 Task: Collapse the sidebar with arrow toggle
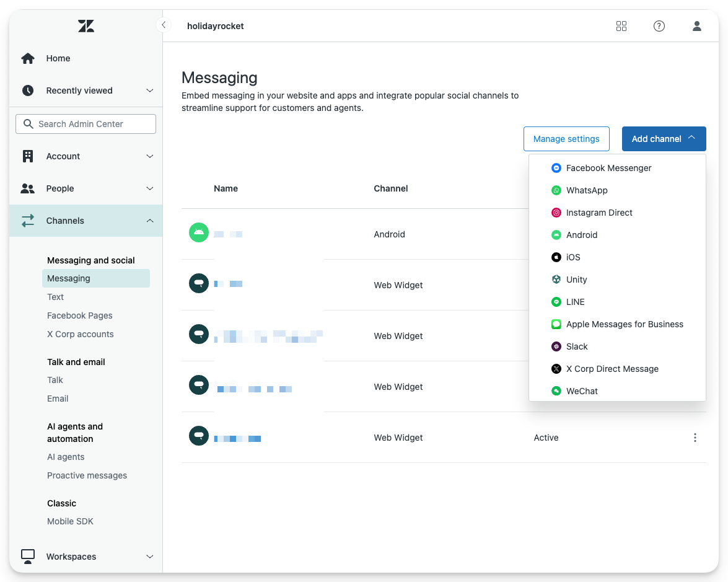(x=163, y=25)
